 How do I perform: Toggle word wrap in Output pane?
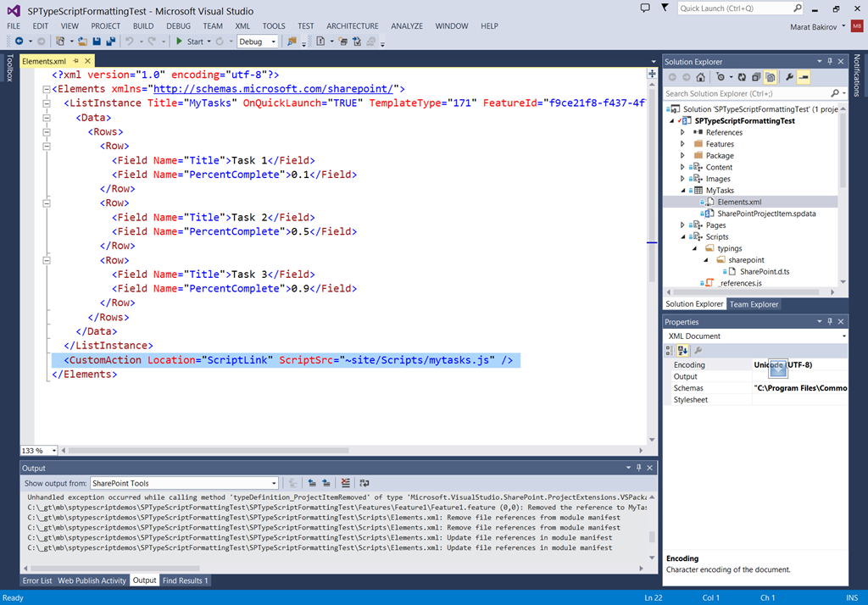[364, 483]
